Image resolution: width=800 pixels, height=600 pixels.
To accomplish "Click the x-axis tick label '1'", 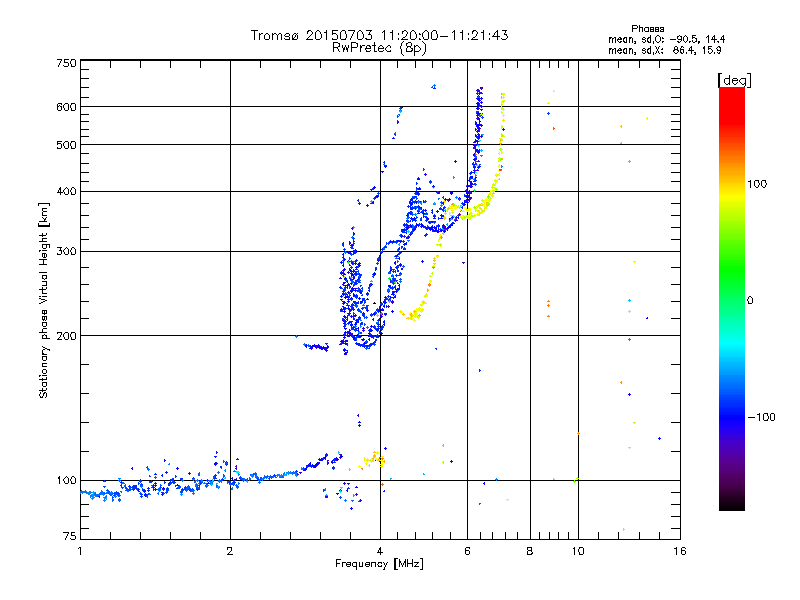I will coord(80,551).
